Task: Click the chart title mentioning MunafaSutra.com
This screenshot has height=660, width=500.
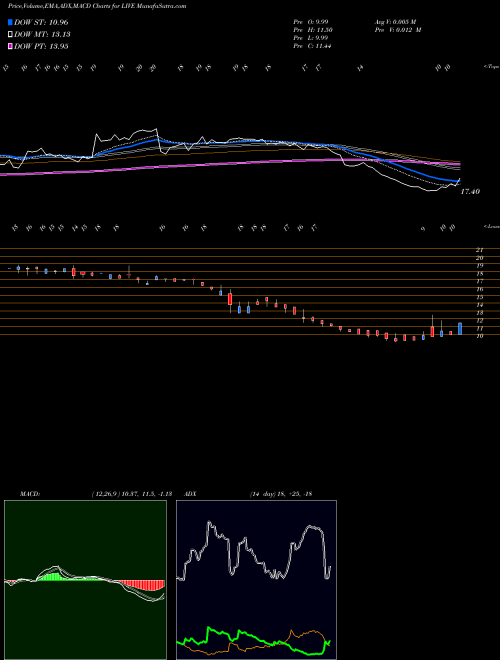Action: (97, 6)
